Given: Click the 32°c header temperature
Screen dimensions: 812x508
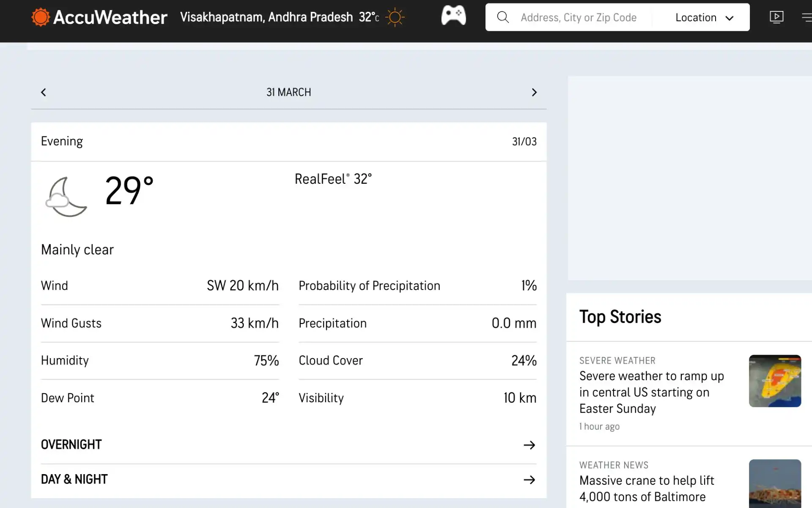Looking at the screenshot, I should pos(369,17).
